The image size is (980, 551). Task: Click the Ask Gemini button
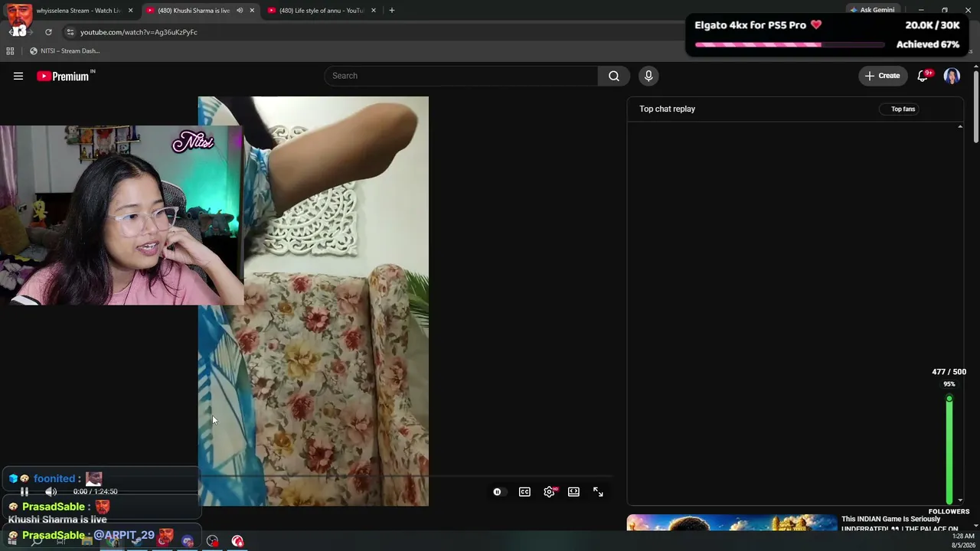point(872,11)
